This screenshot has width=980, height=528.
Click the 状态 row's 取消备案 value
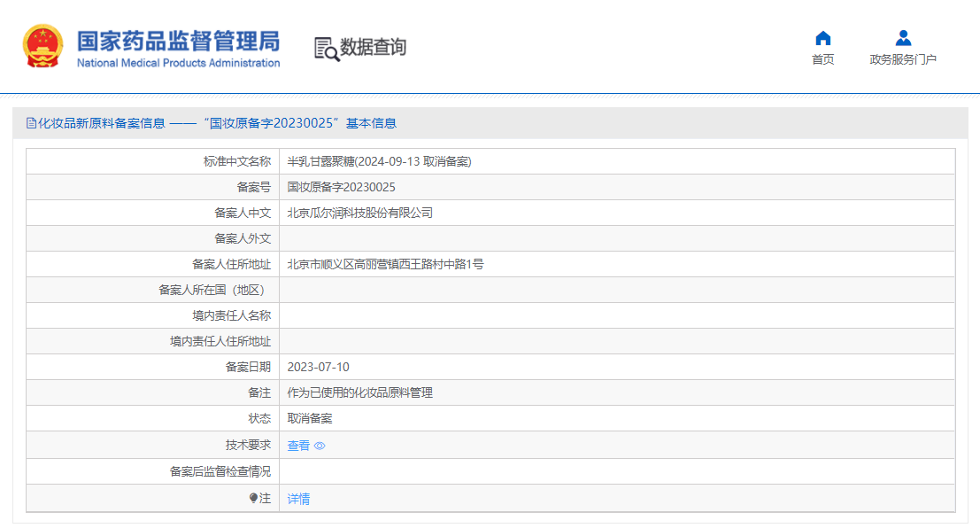coord(309,418)
